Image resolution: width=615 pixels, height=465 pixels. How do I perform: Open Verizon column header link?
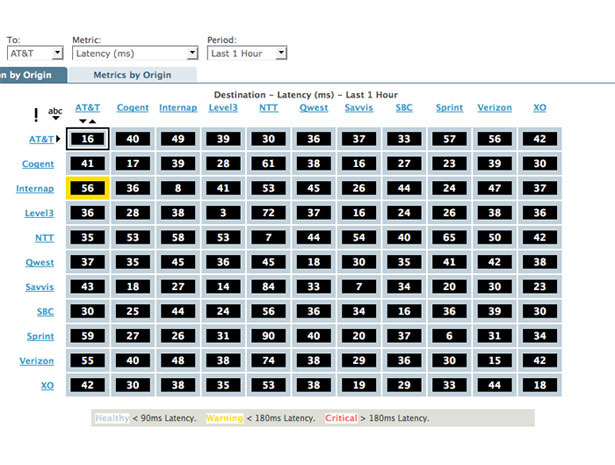coord(495,108)
